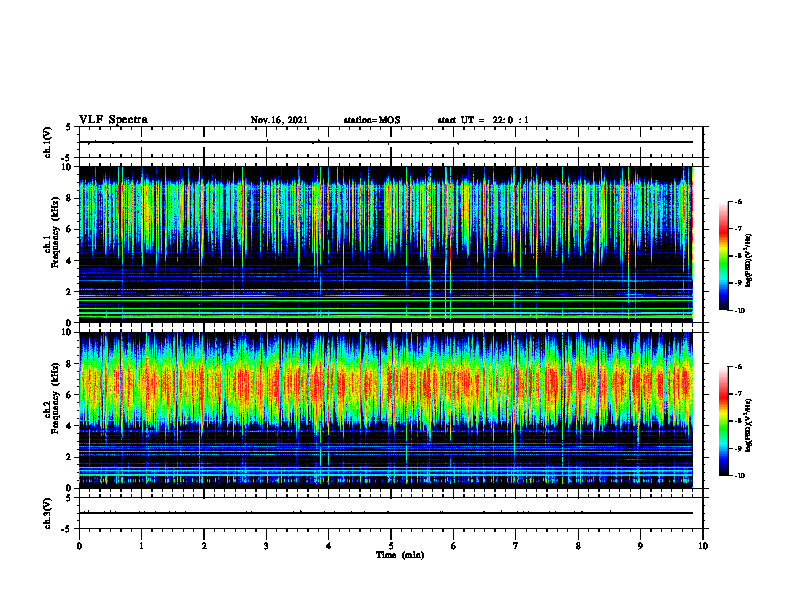
Task: Click the "0" label on the time axis
Action: (x=79, y=546)
